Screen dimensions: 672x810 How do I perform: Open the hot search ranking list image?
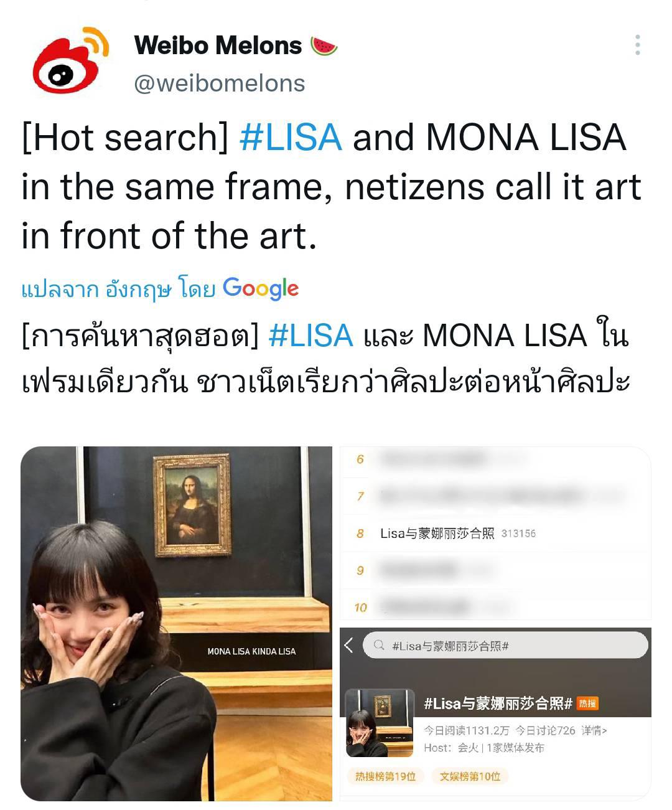pos(495,533)
